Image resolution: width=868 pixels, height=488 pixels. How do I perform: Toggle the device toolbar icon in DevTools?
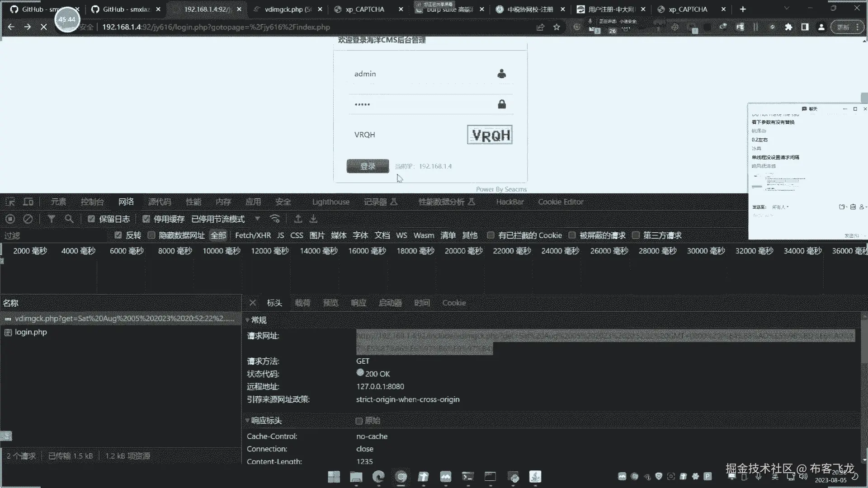coord(28,202)
